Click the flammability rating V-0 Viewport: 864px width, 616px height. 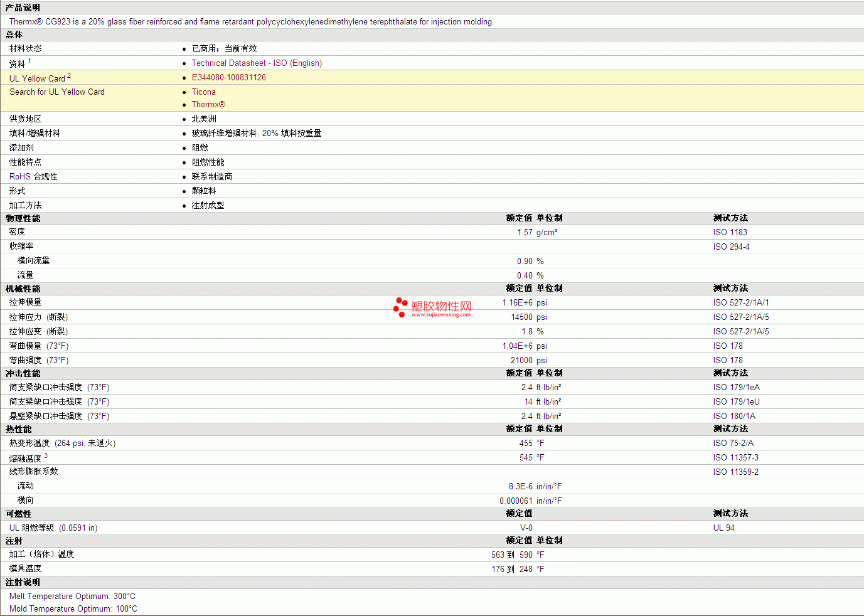(526, 528)
